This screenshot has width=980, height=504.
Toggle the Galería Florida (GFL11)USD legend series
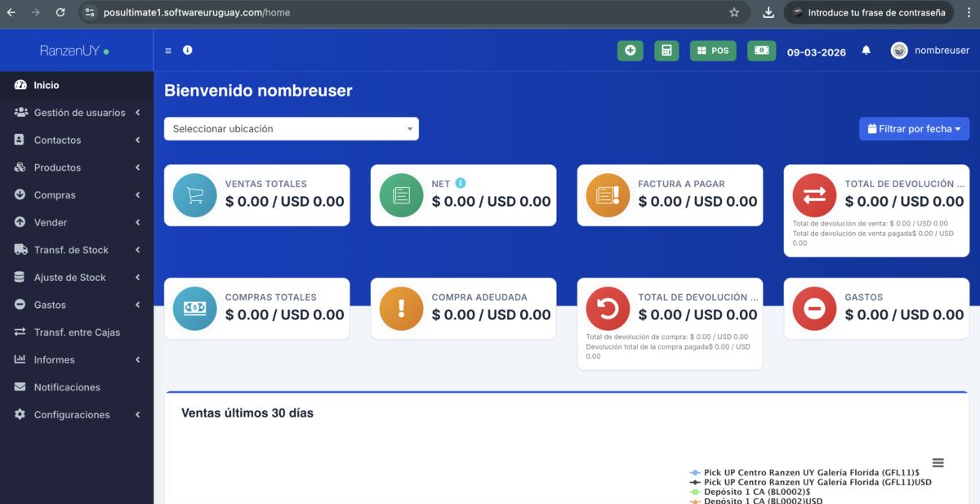817,482
